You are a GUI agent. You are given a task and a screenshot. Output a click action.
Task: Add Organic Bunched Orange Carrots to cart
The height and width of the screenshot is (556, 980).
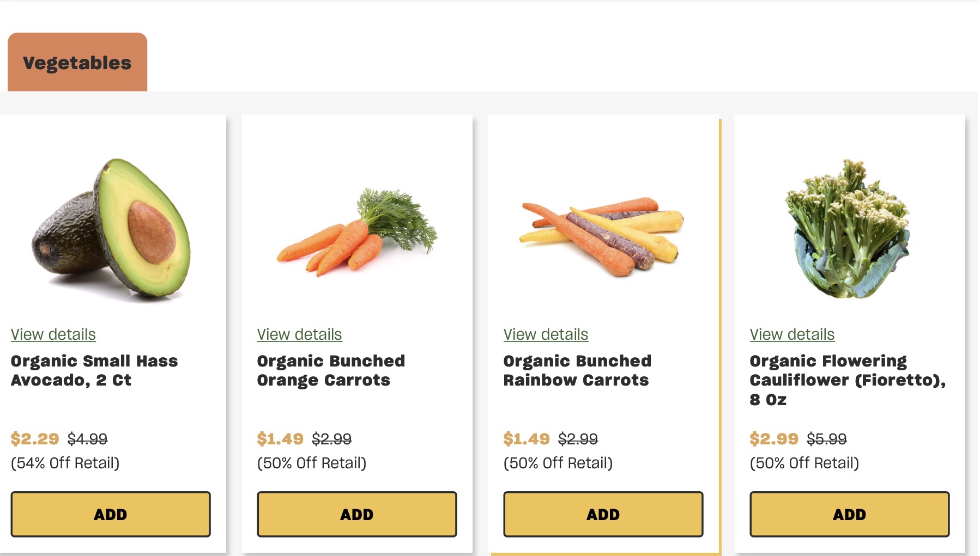click(x=357, y=514)
